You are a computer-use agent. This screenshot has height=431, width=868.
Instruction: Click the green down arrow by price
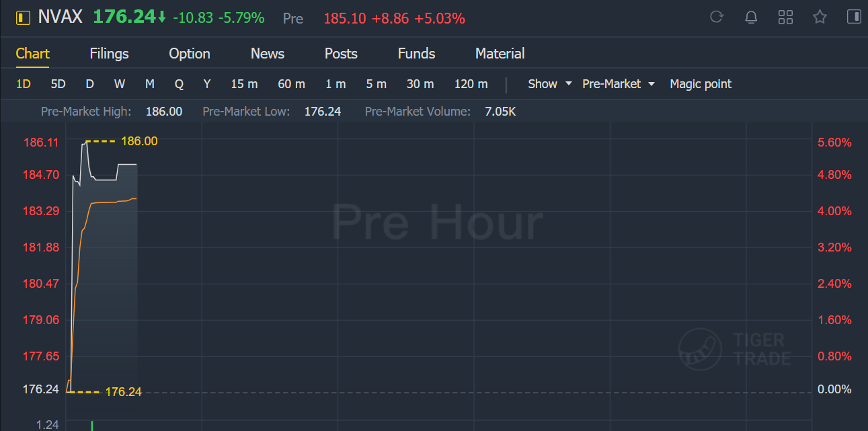(162, 17)
